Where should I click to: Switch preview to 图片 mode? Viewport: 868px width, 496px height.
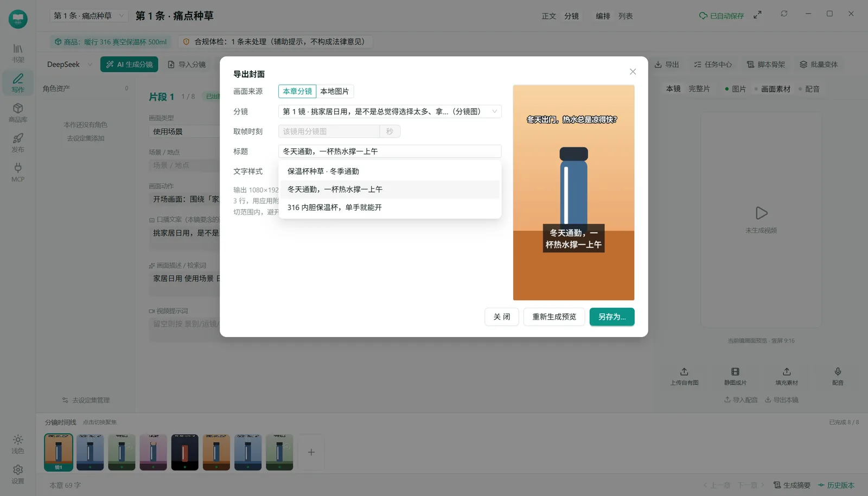point(735,89)
